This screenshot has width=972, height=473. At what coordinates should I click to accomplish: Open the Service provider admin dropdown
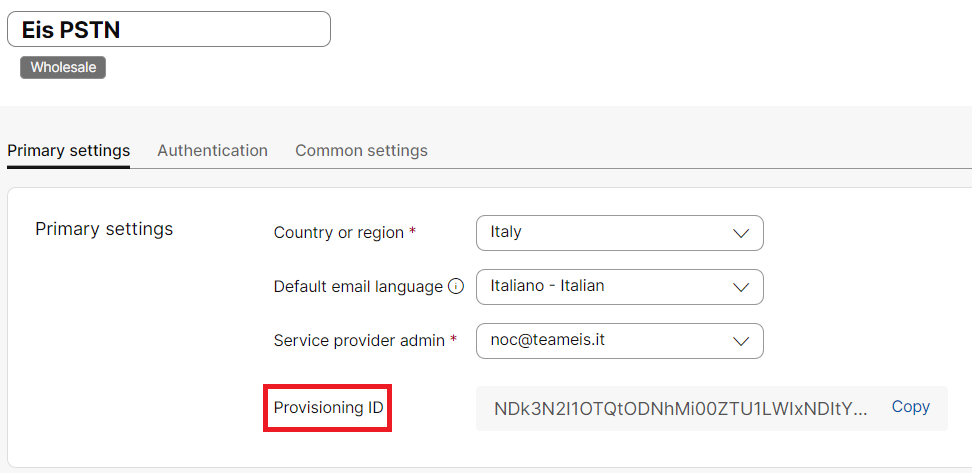(619, 341)
